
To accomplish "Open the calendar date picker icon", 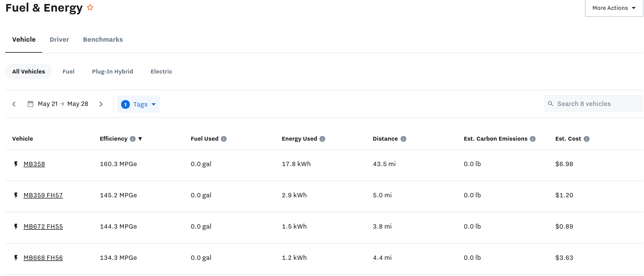I will click(30, 104).
